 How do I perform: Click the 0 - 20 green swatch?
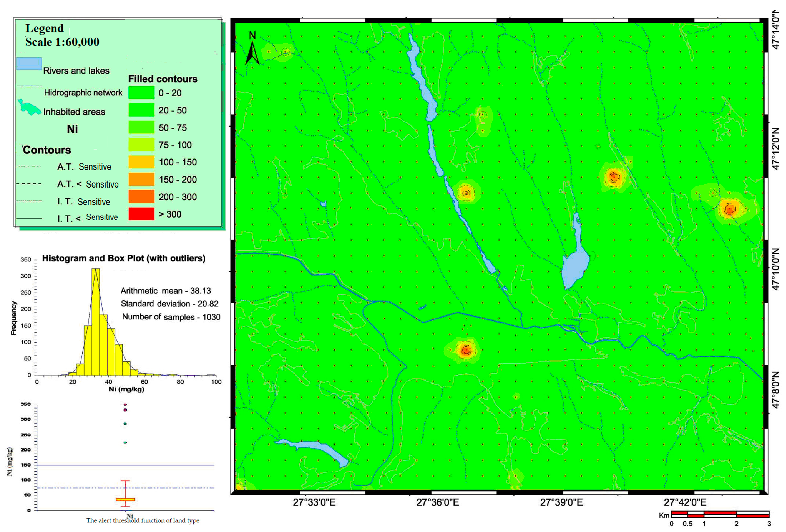coord(141,93)
